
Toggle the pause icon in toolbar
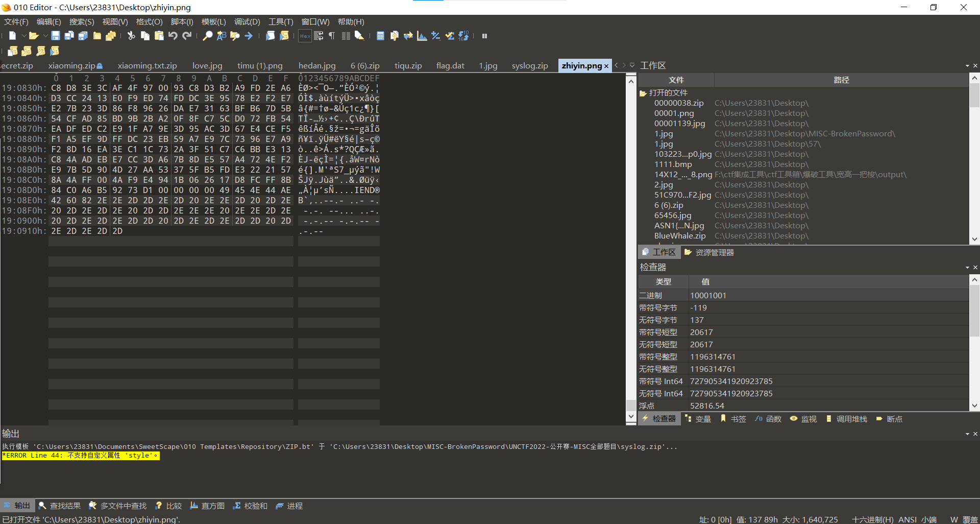484,36
